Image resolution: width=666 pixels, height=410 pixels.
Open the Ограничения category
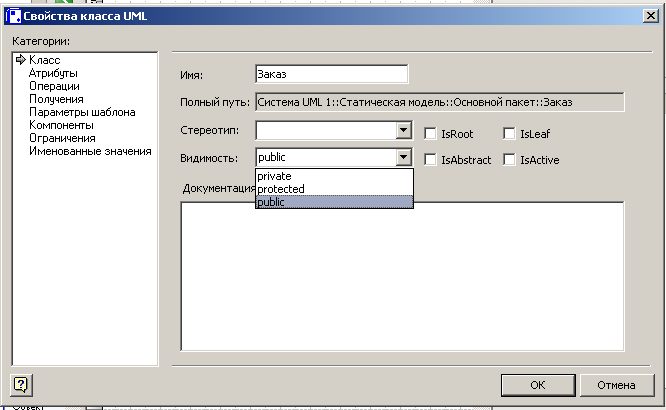click(x=62, y=138)
